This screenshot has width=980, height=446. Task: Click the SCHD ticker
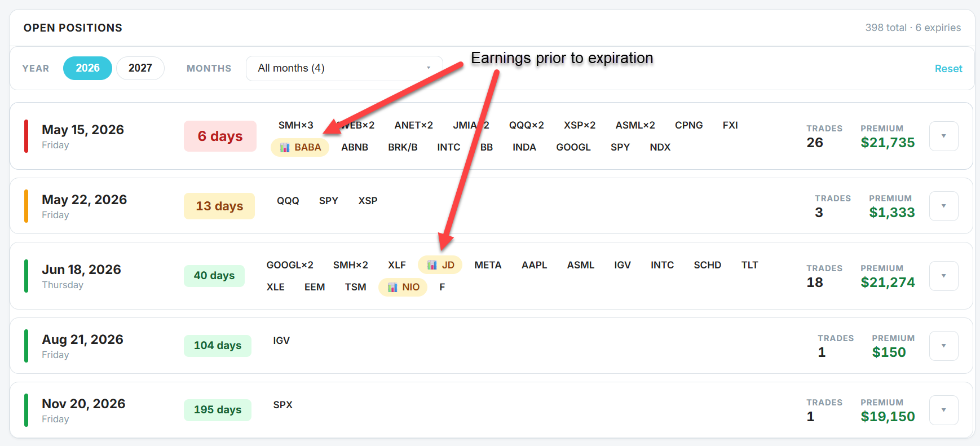pyautogui.click(x=707, y=265)
